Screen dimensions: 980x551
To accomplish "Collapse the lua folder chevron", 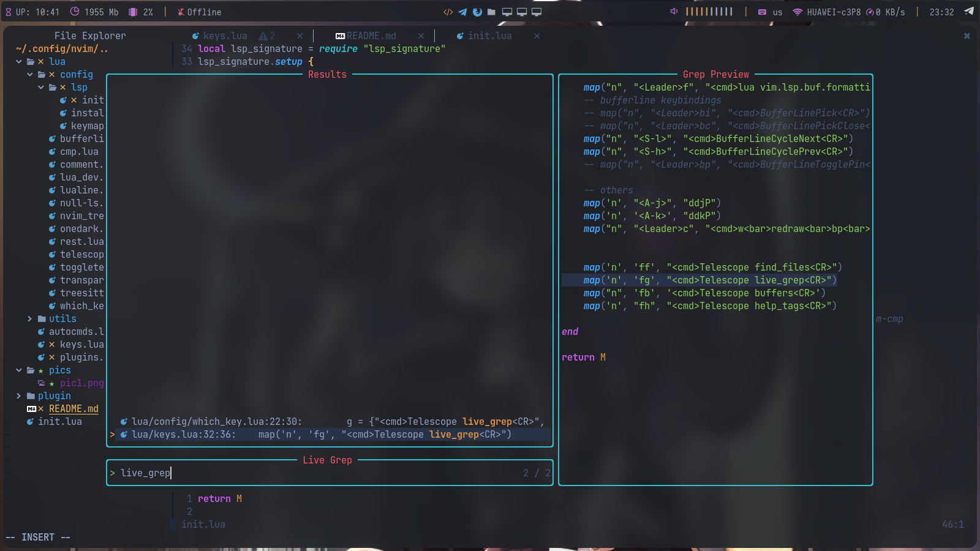I will pyautogui.click(x=19, y=62).
